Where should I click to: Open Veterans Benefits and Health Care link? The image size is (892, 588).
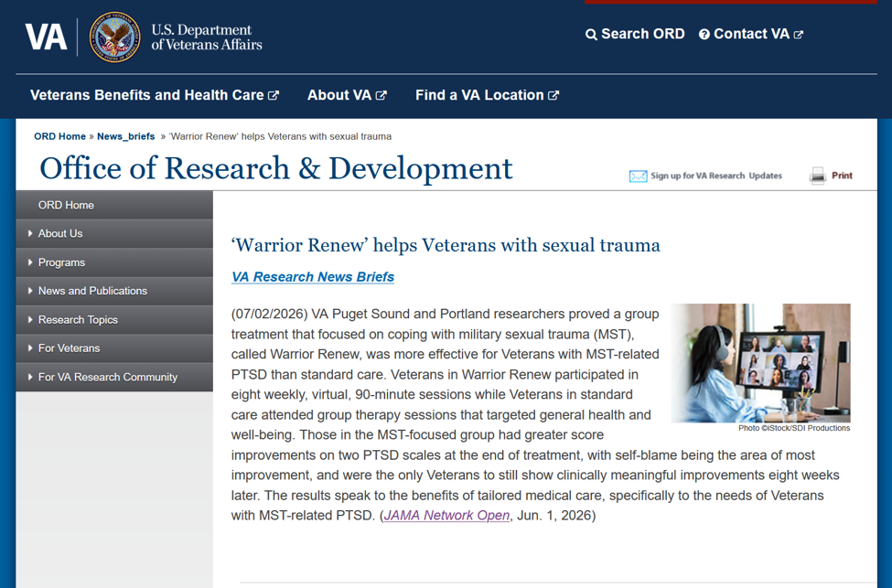pos(155,95)
